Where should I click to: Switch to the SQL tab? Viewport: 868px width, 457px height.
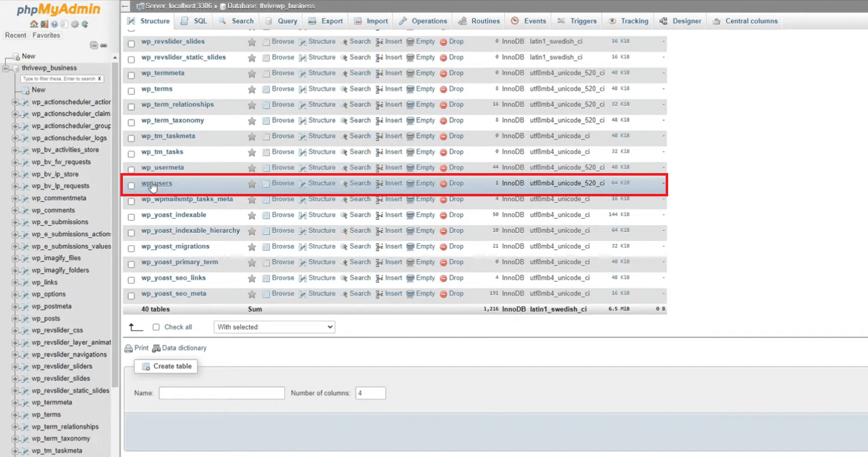coord(193,21)
